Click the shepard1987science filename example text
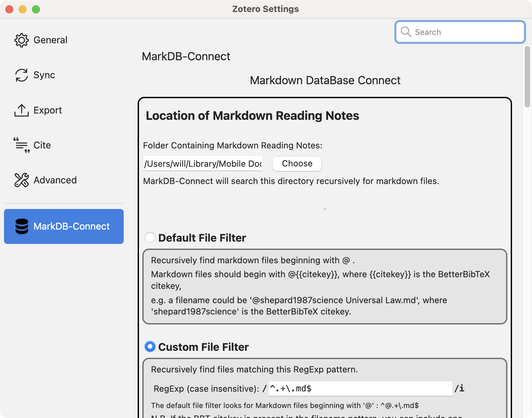This screenshot has height=418, width=532. click(x=299, y=306)
